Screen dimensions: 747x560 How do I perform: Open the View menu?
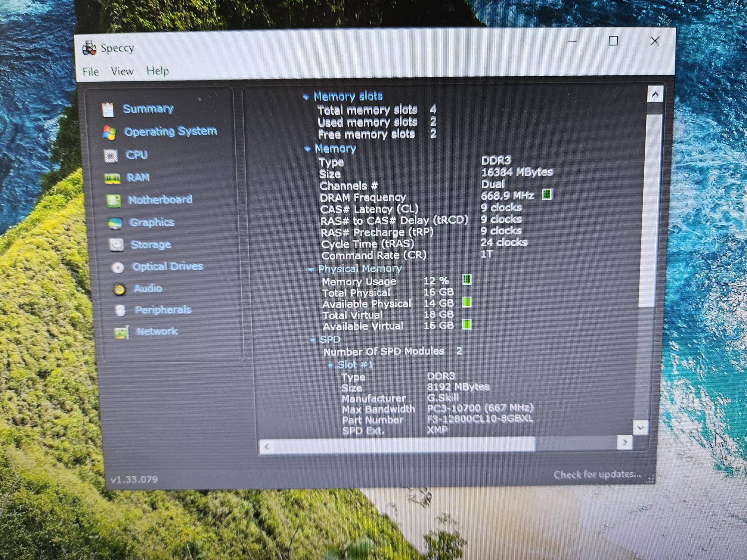coord(122,71)
